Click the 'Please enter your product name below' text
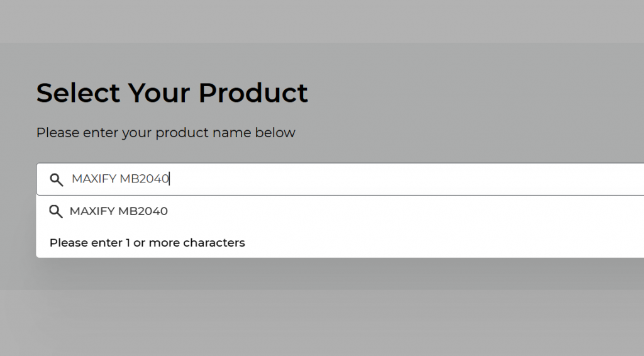This screenshot has width=644, height=356. click(166, 133)
